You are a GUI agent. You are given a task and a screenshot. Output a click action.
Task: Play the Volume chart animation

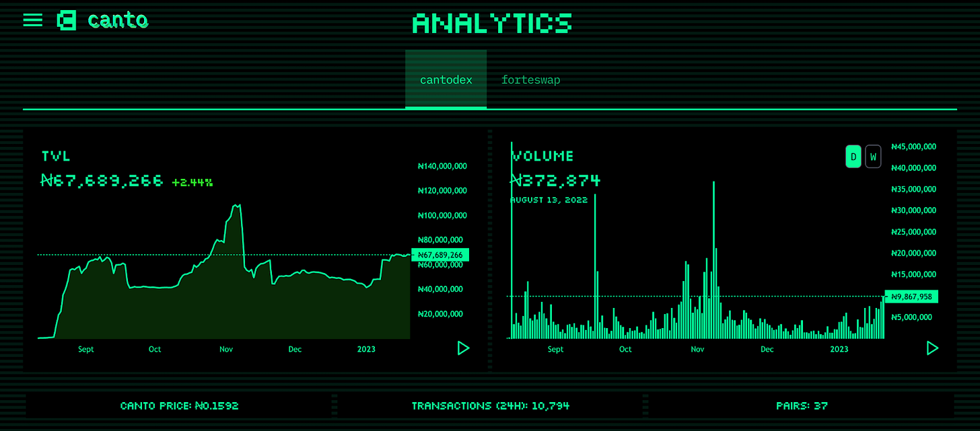(932, 348)
